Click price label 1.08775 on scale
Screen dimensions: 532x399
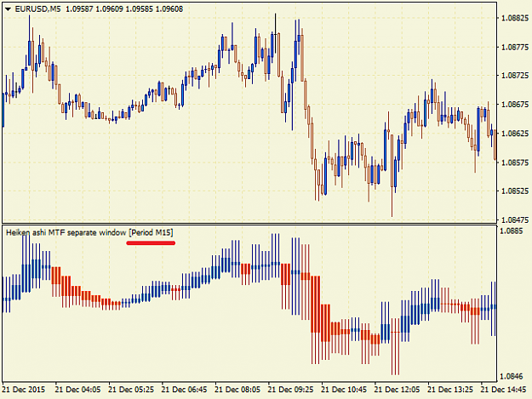pos(515,47)
